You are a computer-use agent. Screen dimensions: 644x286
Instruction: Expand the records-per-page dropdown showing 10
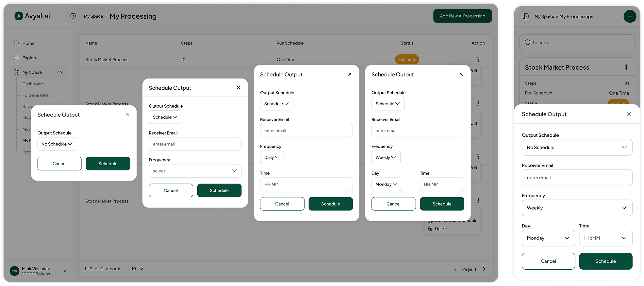click(x=137, y=269)
